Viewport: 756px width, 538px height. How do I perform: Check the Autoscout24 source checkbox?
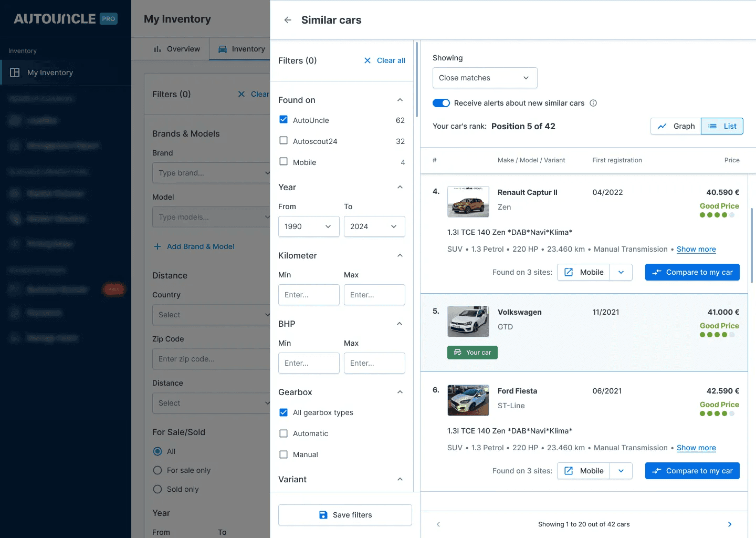(x=283, y=140)
